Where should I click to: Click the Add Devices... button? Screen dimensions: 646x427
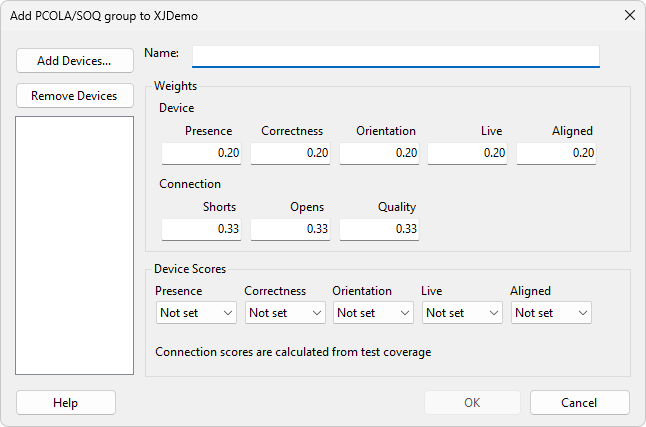tap(74, 60)
